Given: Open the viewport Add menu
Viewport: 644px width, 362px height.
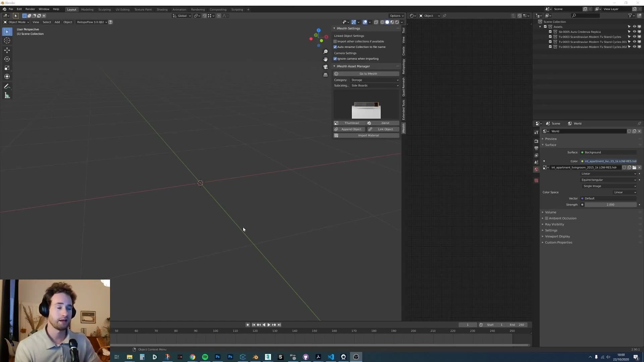Looking at the screenshot, I should click(x=57, y=22).
